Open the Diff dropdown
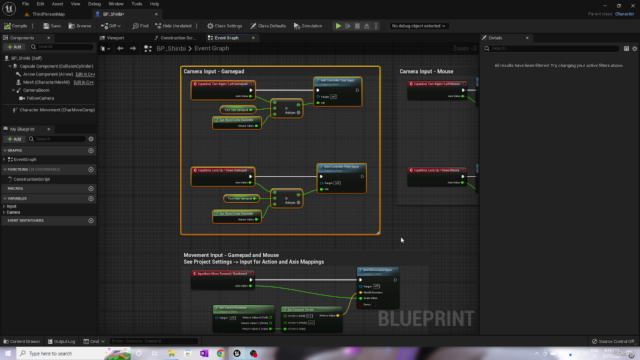This screenshot has height=360, width=640. click(111, 26)
